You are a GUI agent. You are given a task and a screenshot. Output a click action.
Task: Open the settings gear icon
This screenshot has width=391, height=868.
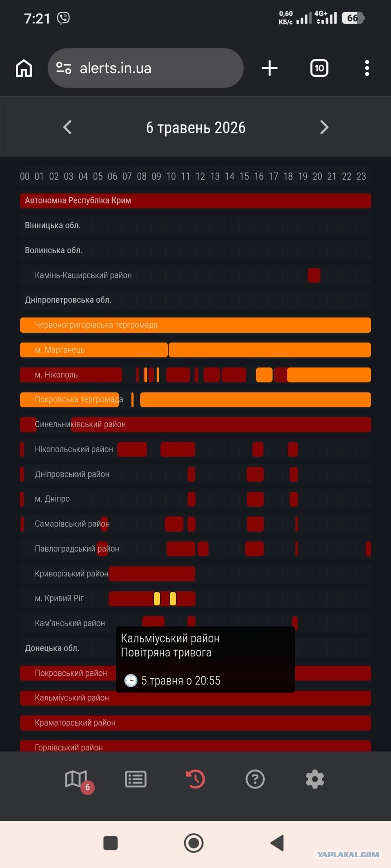click(315, 779)
